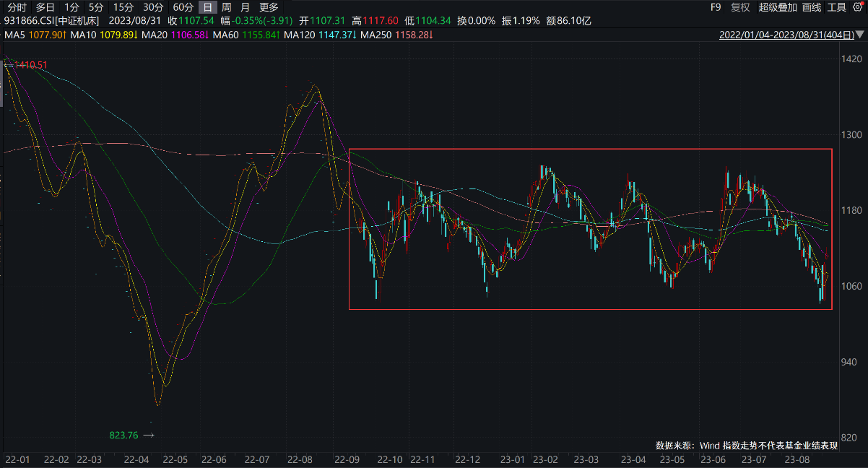
Task: Switch chart to 1分 period
Action: coord(71,7)
